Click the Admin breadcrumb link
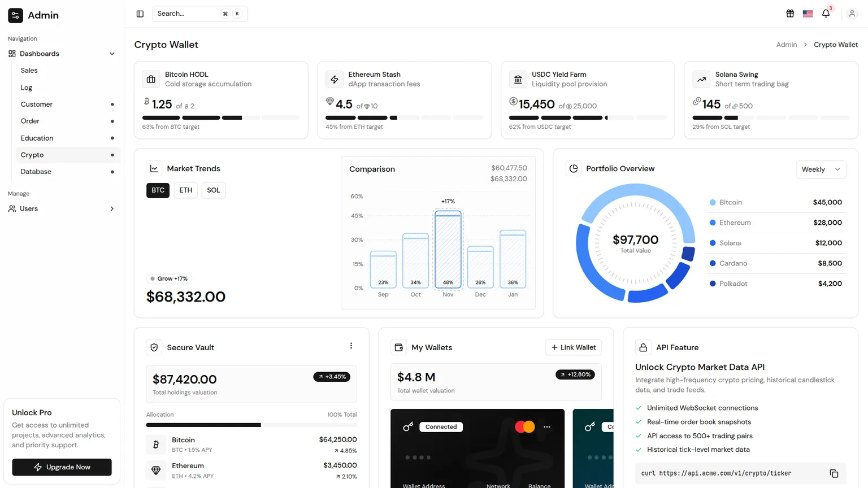 coord(787,45)
